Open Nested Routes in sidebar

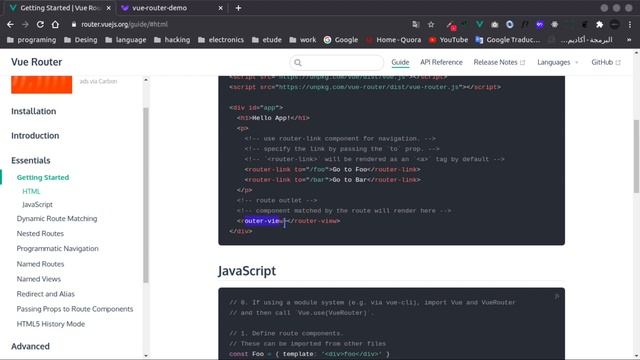(x=40, y=234)
